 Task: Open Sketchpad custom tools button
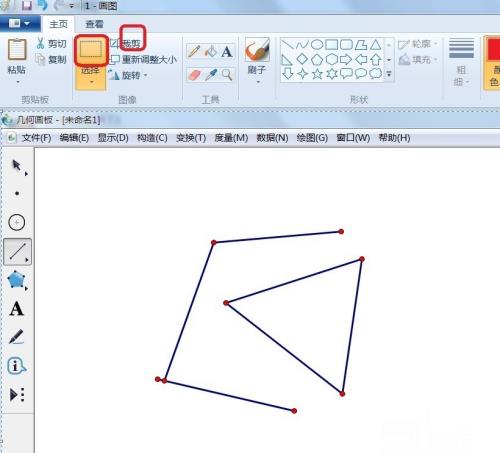coord(17,395)
